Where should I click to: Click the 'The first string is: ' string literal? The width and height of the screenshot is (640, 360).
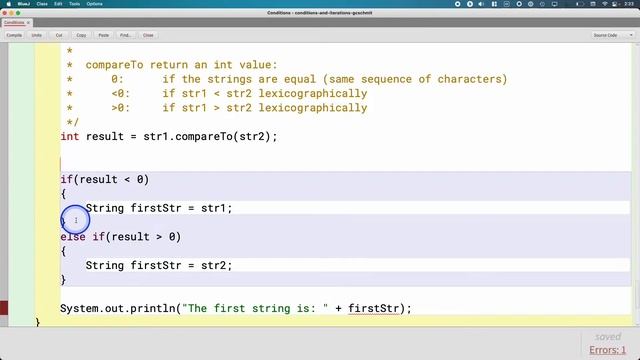[x=255, y=309]
